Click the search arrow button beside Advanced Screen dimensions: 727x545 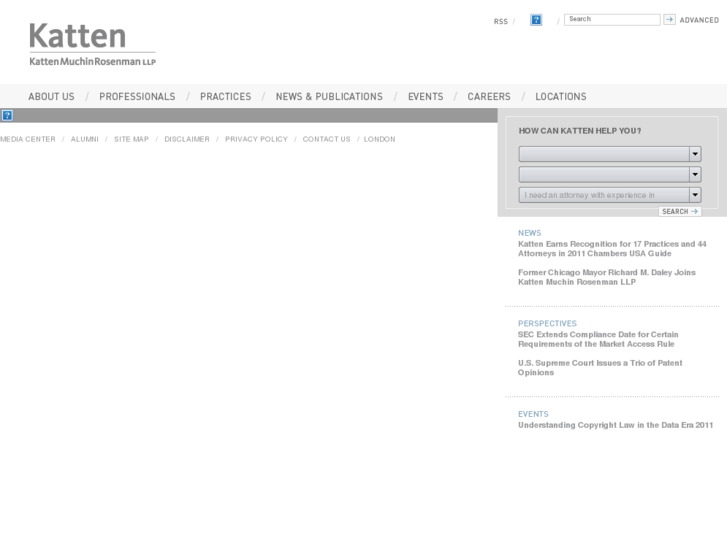point(669,19)
